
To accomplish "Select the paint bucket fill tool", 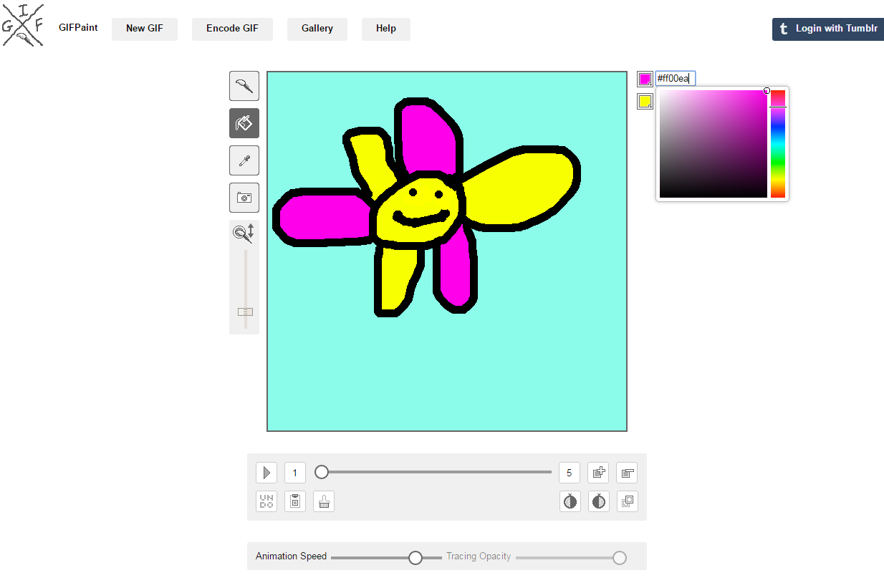I will pos(244,123).
